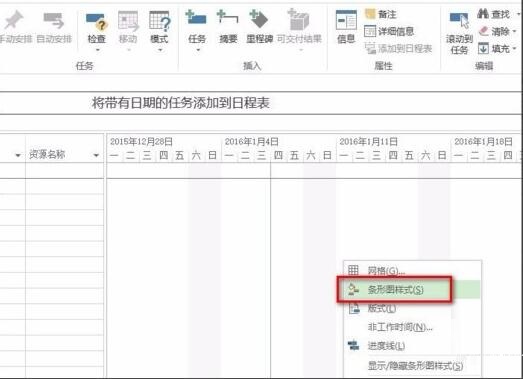This screenshot has height=379, width=523.
Task: Click the grid icon beside 网格(G)
Action: tap(353, 270)
